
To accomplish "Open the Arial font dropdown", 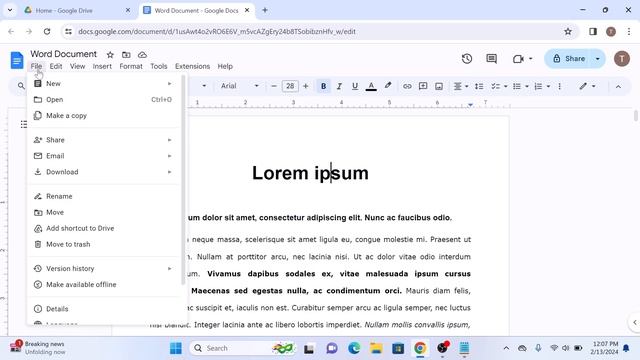I will 240,86.
